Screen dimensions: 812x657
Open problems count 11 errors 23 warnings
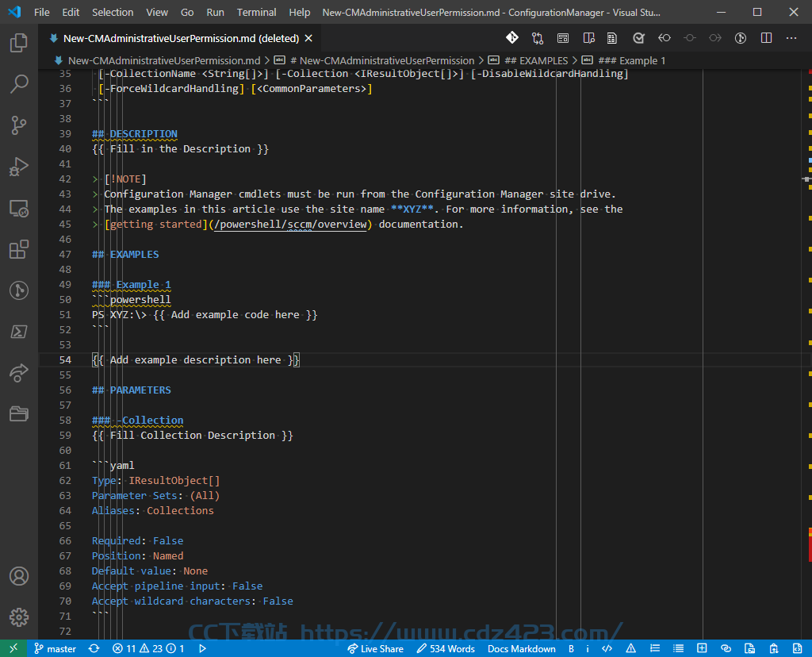148,648
